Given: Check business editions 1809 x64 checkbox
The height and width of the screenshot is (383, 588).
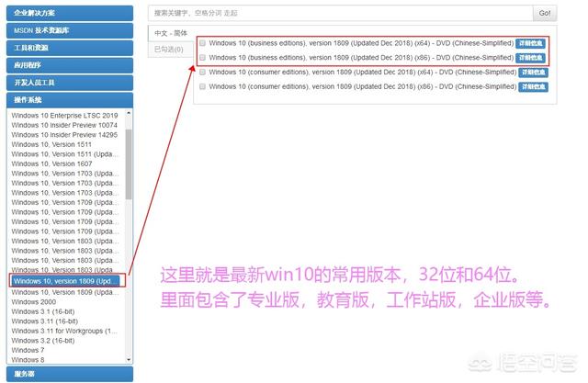Looking at the screenshot, I should coord(202,43).
